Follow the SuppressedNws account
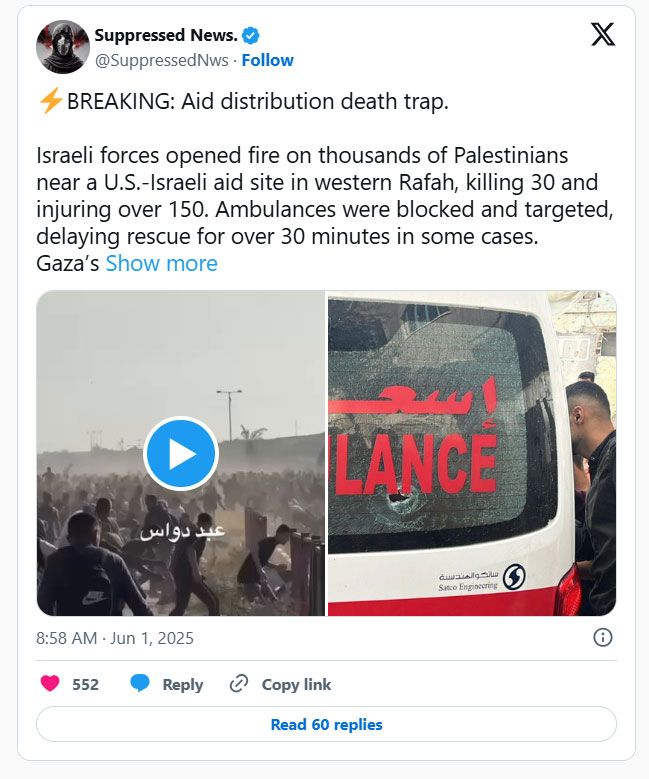 (267, 60)
